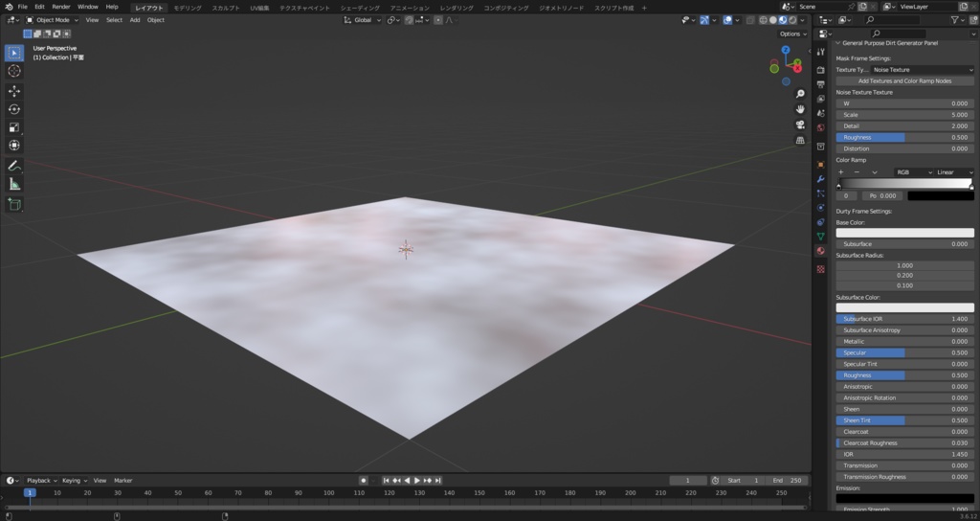Open the Tool properties tab
Screen dimensions: 980x521
coord(820,52)
